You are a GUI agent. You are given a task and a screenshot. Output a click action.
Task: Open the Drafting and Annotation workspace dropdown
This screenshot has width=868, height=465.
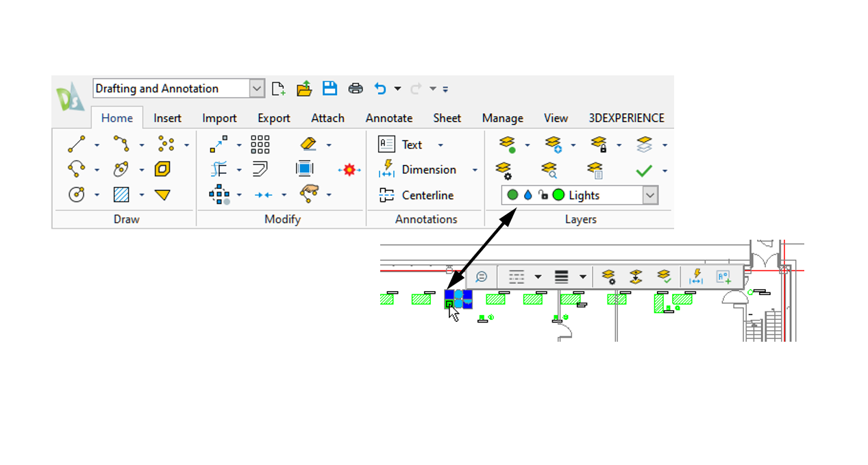[x=257, y=88]
